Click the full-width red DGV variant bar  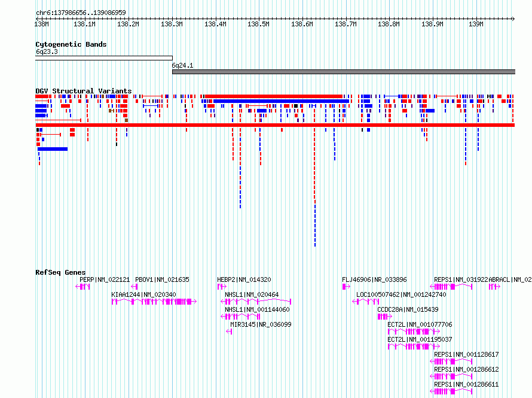[x=275, y=125]
